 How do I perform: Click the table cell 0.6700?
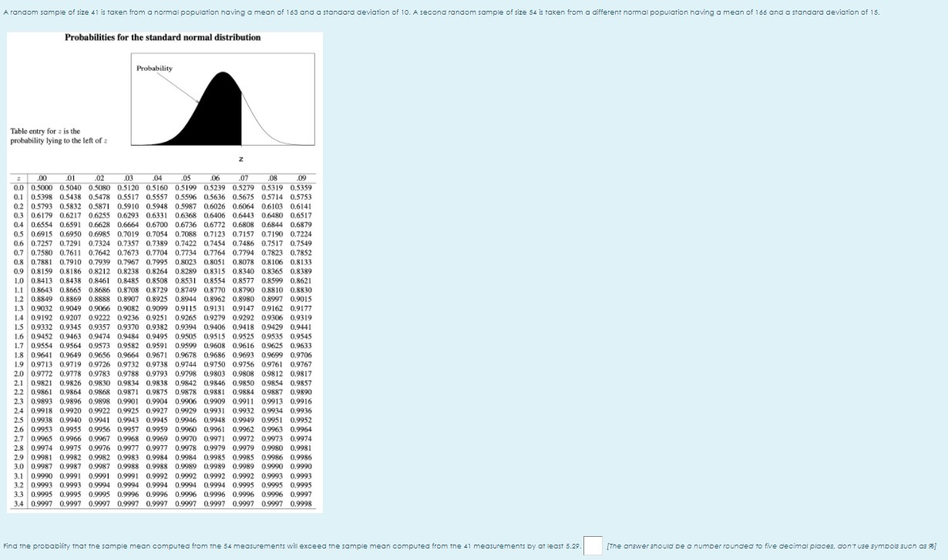(157, 226)
